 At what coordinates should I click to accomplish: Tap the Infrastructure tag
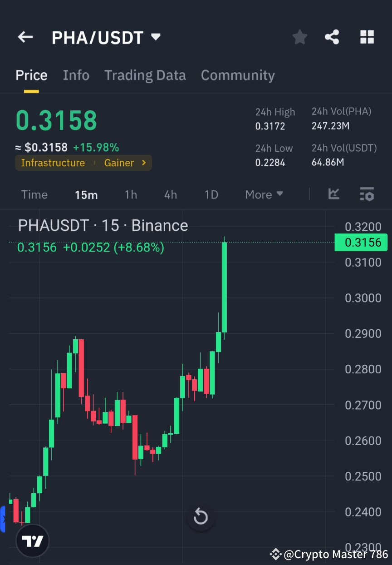(x=53, y=163)
